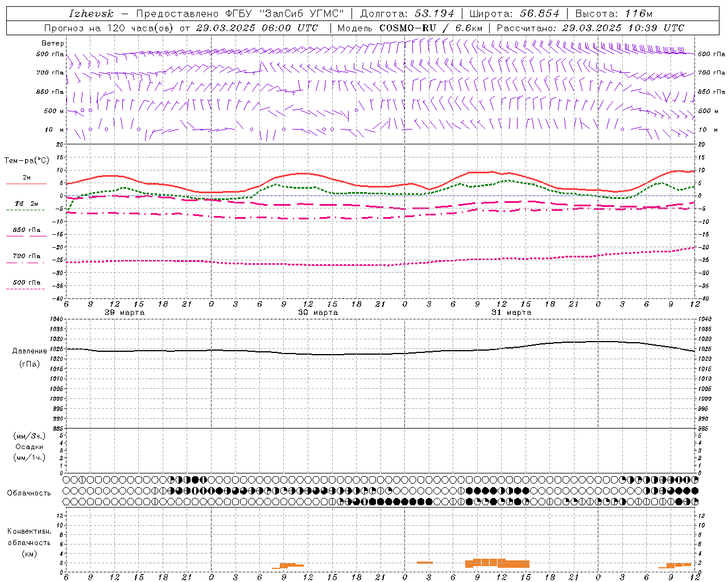Click the Тем-ра(°C) axis label
728x582 pixels.
pos(27,161)
